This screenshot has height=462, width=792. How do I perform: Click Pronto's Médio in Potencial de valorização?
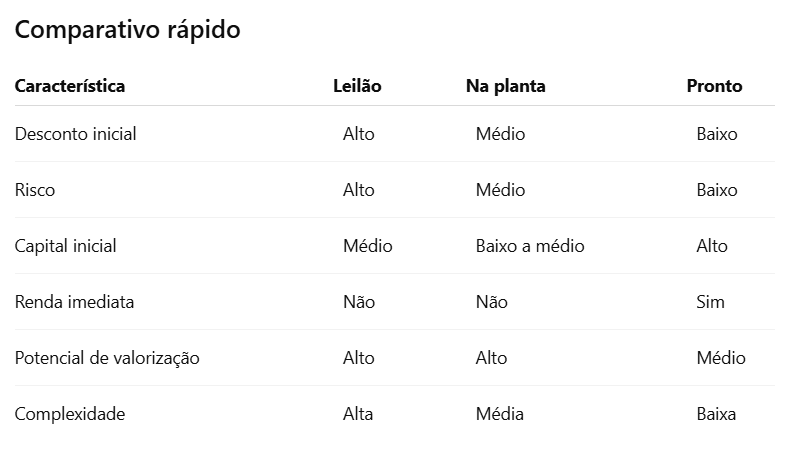[721, 358]
